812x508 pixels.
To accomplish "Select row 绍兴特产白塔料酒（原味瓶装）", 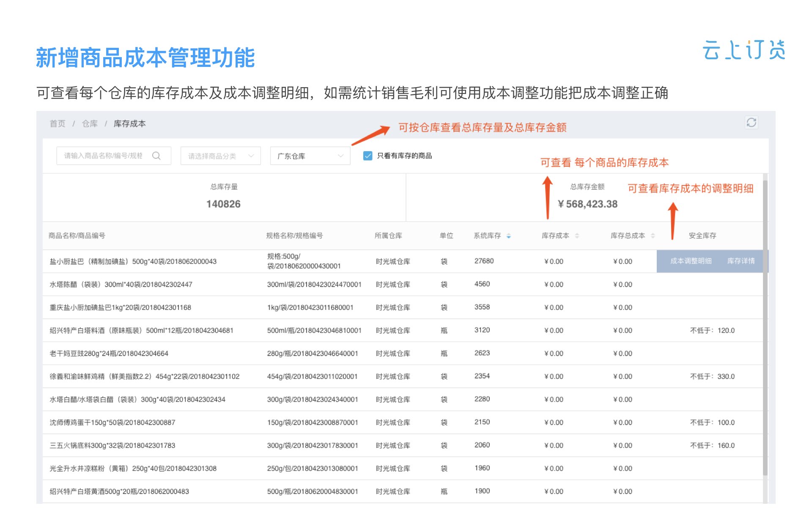I will pos(403,330).
